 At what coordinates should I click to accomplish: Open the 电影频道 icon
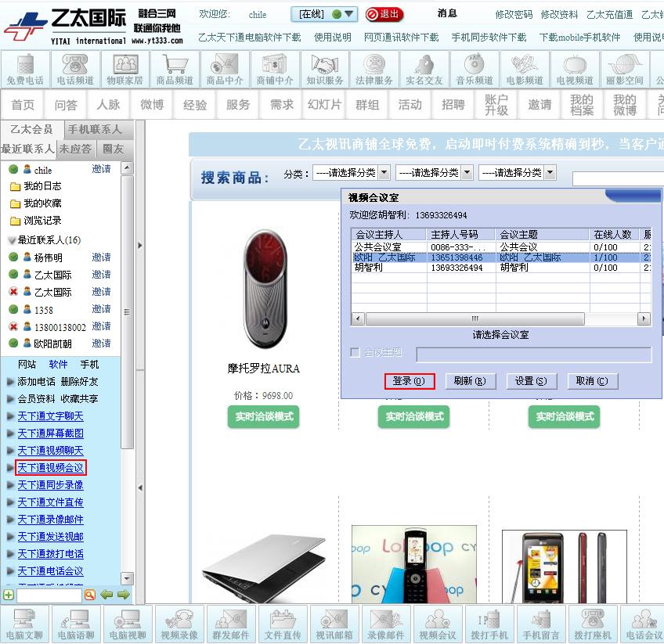click(x=525, y=69)
